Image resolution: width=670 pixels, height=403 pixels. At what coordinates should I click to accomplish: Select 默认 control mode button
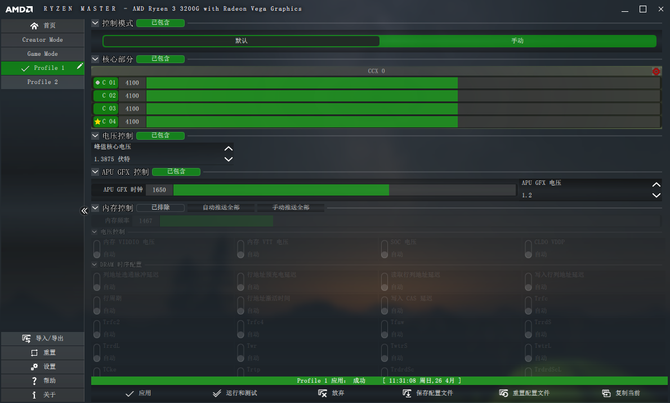click(x=241, y=41)
